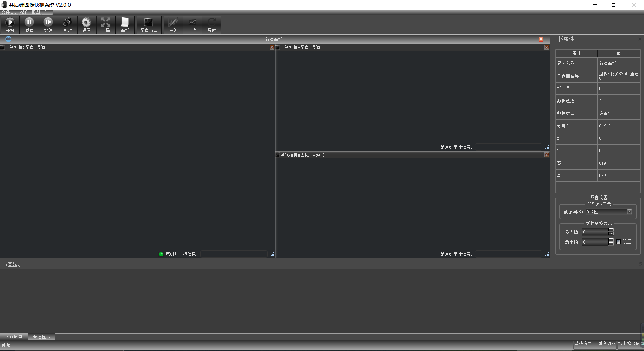Increase 最小值 with the up arrow
This screenshot has width=644, height=351.
click(611, 240)
